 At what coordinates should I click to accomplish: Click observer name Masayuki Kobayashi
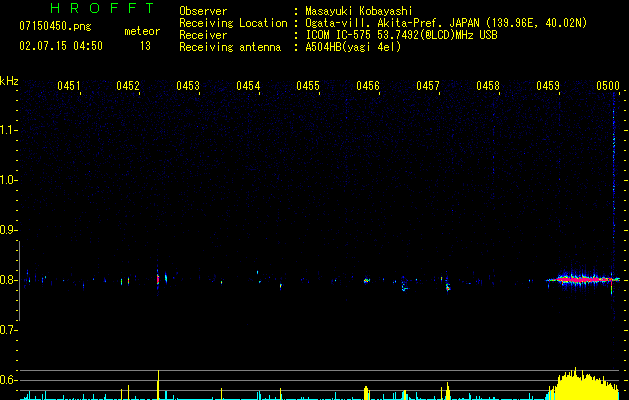point(359,11)
